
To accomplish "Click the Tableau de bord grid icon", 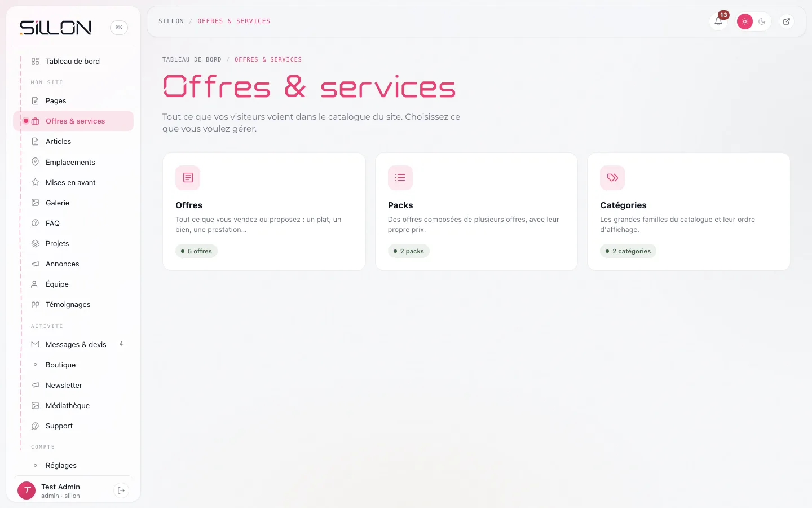I will [35, 61].
